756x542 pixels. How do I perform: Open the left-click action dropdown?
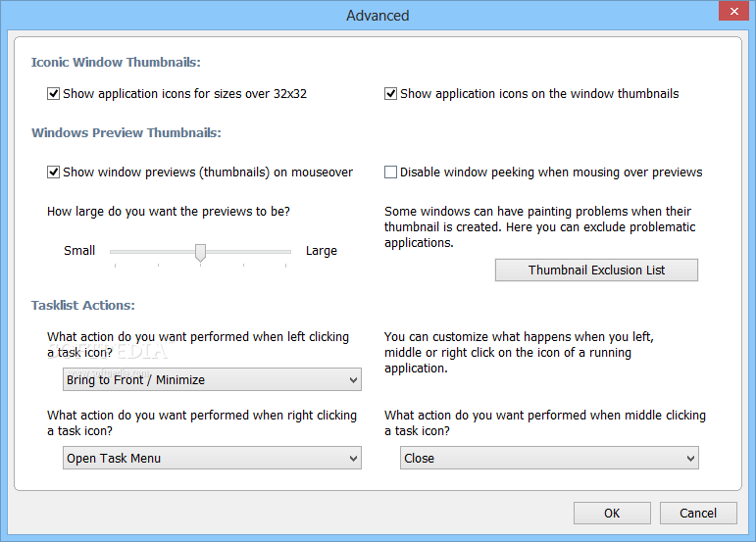click(212, 379)
